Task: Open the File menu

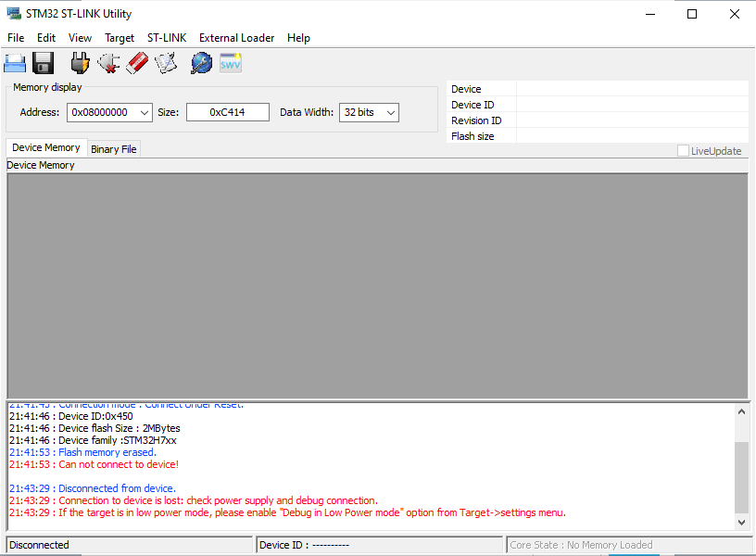Action: click(x=16, y=38)
